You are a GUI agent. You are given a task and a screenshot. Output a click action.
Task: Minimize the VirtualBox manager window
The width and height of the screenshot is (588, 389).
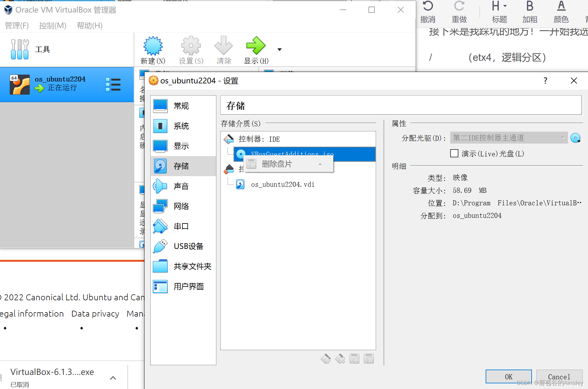(x=343, y=10)
